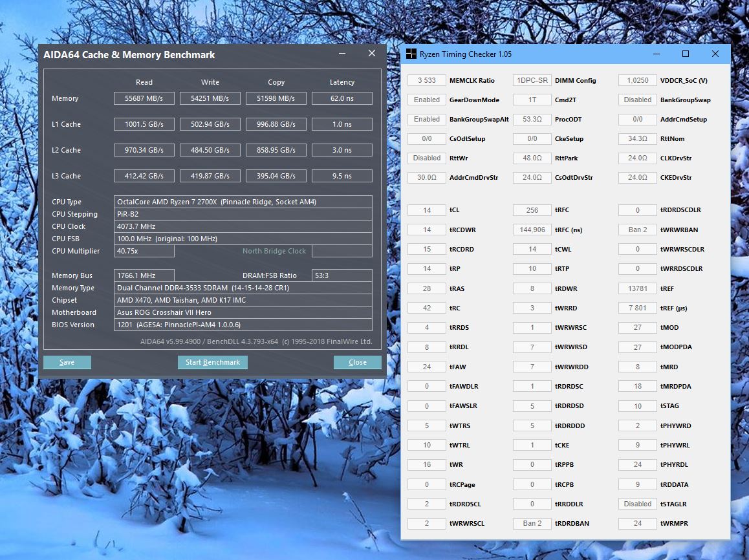The image size is (749, 560).
Task: Click the tRCDRD value 15
Action: click(x=426, y=249)
